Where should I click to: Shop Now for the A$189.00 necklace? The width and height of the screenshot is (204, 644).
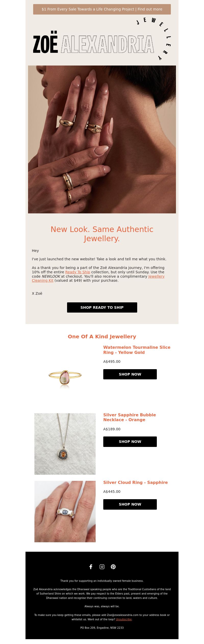130,442
